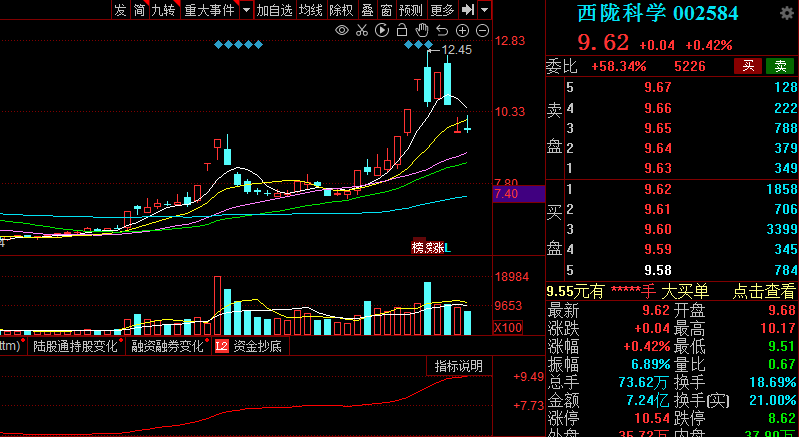Screen dimensions: 799x437
Task: Select buy level 5 price 9.58
Action: pos(658,270)
